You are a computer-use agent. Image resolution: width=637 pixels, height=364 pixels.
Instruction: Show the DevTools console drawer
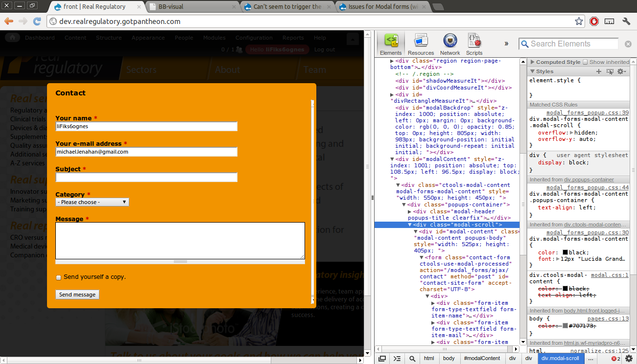point(397,359)
